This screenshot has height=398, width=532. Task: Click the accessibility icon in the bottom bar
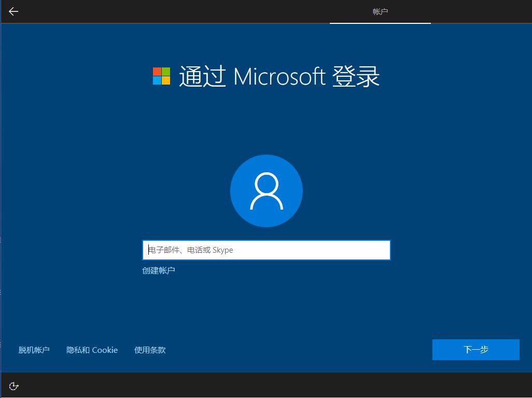13,386
